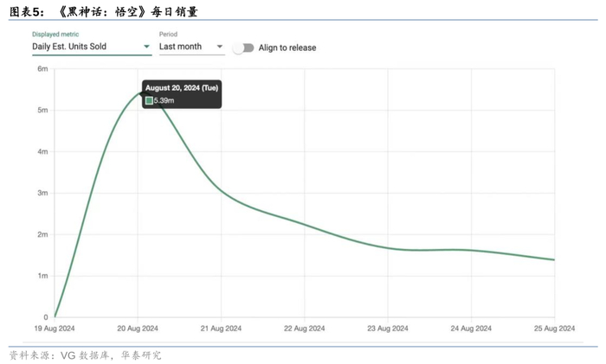Click the chart title 图表5 heading
The height and width of the screenshot is (364, 606).
(104, 11)
